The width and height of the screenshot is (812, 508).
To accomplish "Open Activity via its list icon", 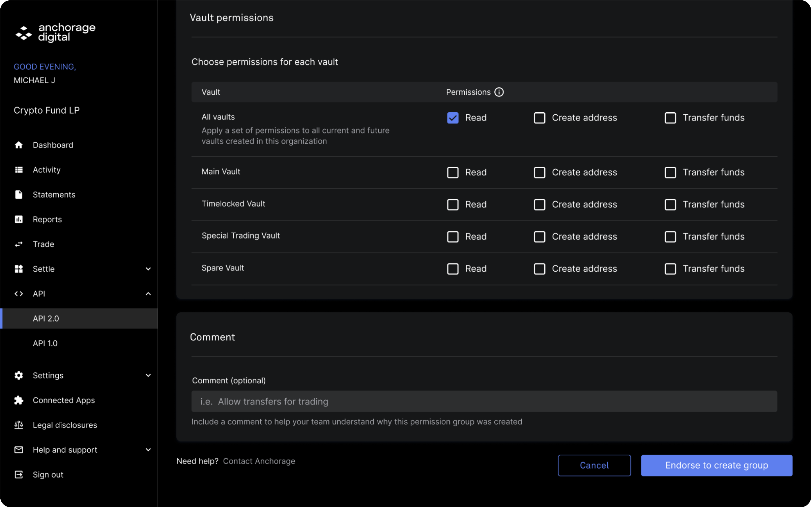I will (19, 170).
